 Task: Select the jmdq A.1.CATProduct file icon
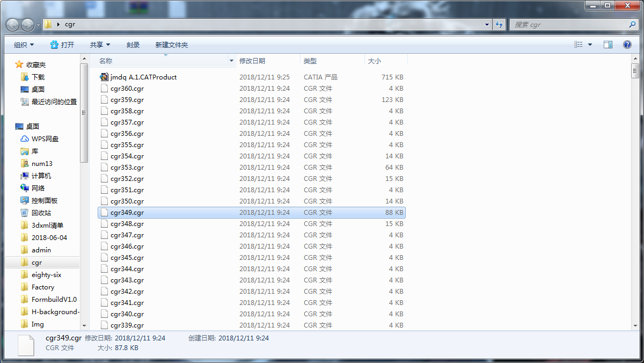pos(104,77)
